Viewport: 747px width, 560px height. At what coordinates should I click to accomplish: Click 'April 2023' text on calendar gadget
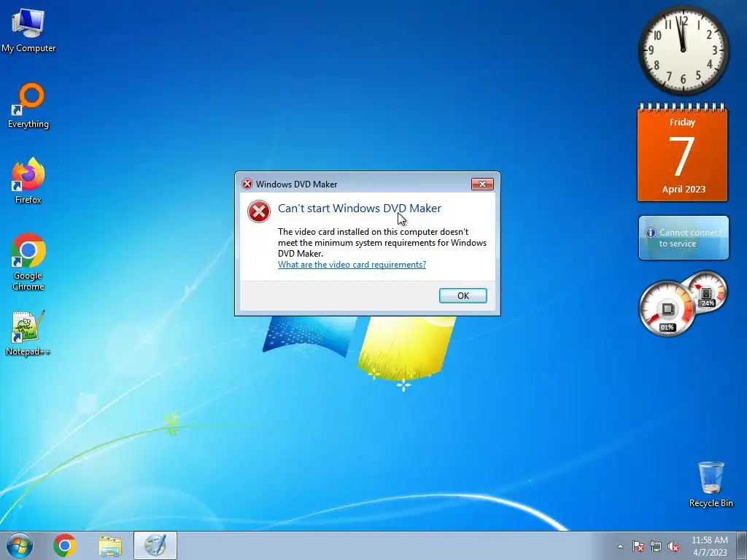click(x=683, y=189)
